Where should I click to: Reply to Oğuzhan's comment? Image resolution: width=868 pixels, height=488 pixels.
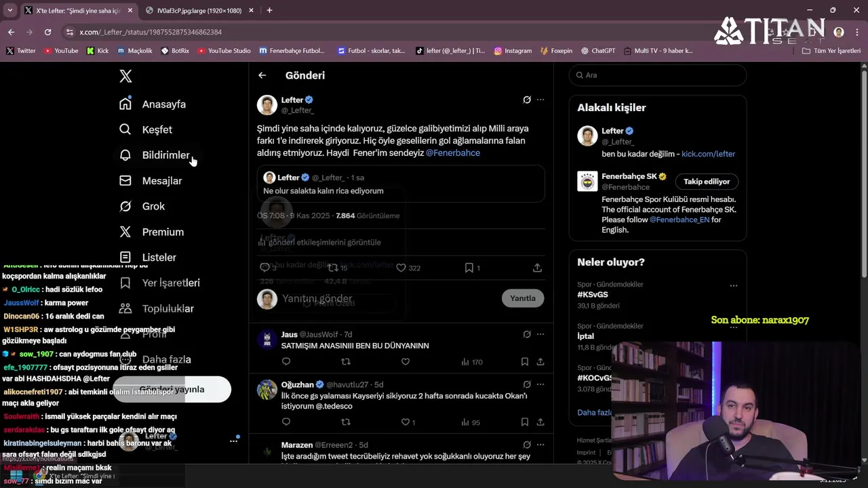(x=286, y=422)
